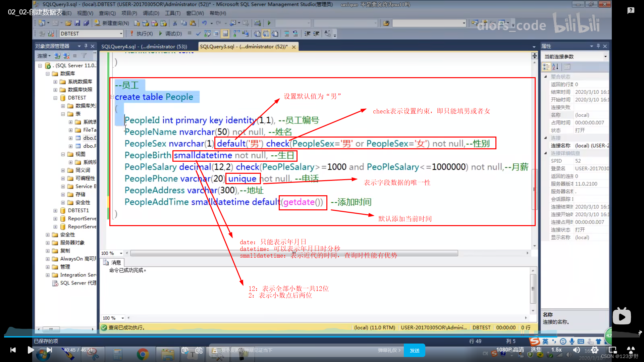Expand the 视图 folder node
The image size is (644, 362).
[x=63, y=154]
